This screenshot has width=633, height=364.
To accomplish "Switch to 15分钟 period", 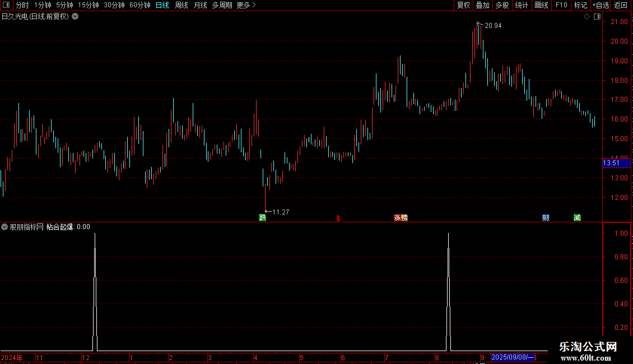I will [x=89, y=5].
